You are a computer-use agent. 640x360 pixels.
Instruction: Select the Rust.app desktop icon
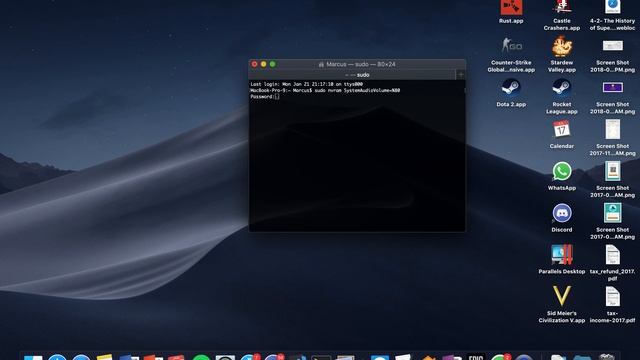[511, 7]
